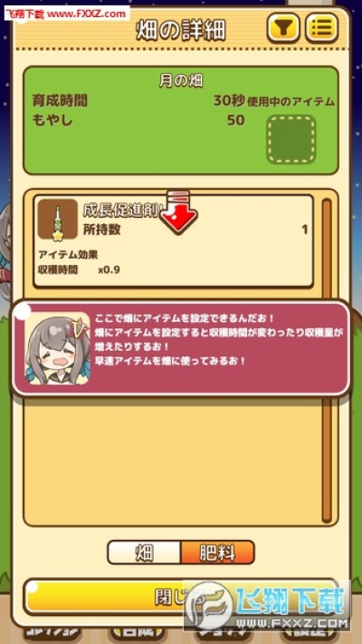Select the growth accelerator syringe icon
The height and width of the screenshot is (644, 362).
pyautogui.click(x=57, y=219)
